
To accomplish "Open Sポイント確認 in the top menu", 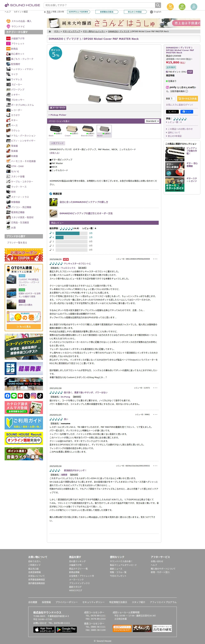I will tap(21, 12).
